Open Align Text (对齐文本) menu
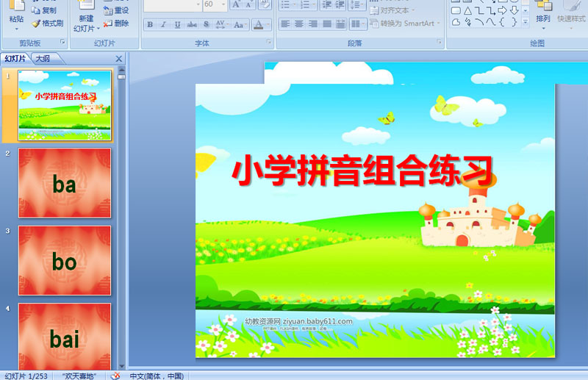This screenshot has height=380, width=588. 392,10
